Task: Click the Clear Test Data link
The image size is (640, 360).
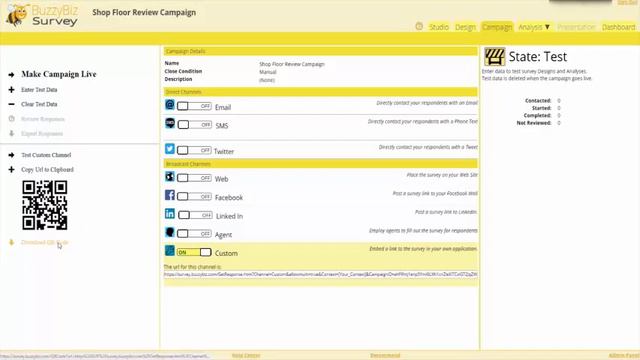Action: [x=39, y=104]
